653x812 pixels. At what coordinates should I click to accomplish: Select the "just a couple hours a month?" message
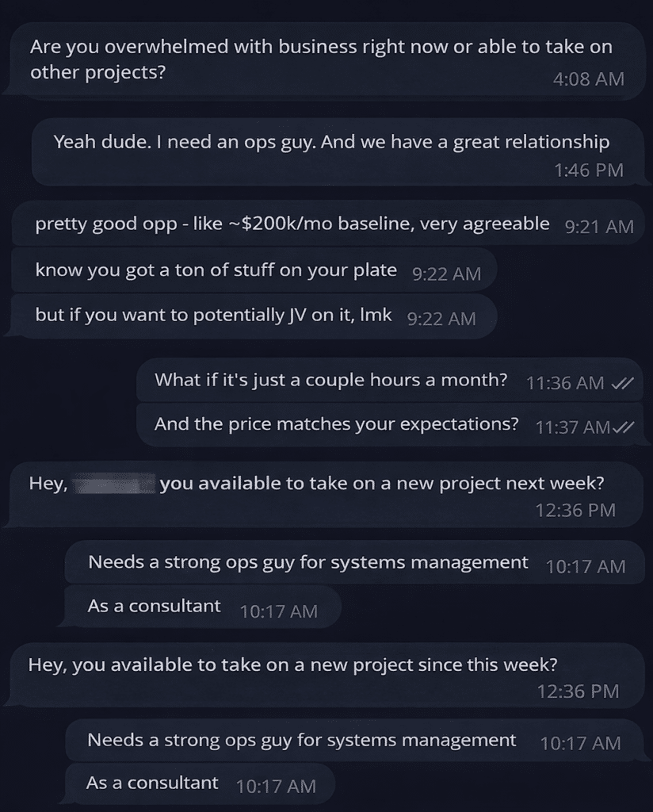pos(330,380)
